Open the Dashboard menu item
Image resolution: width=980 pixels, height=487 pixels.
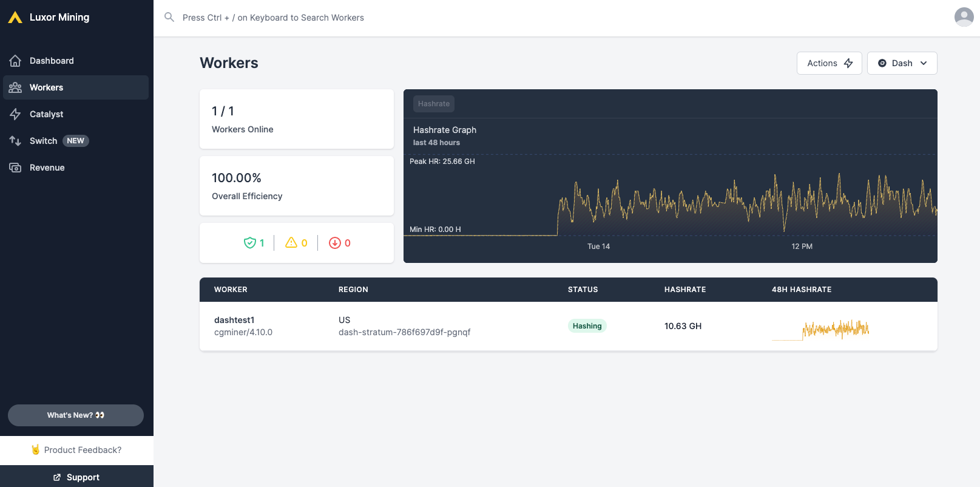click(76, 61)
